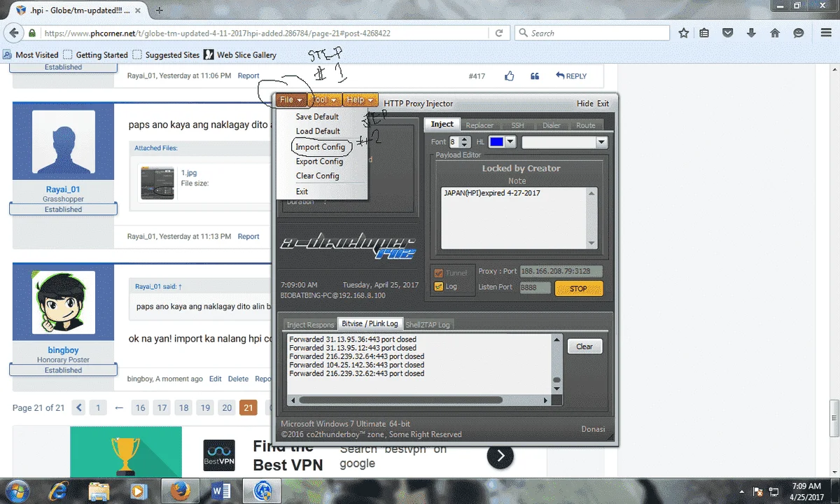The image size is (840, 504).
Task: Open the Tool dropdown menu
Action: tap(325, 100)
